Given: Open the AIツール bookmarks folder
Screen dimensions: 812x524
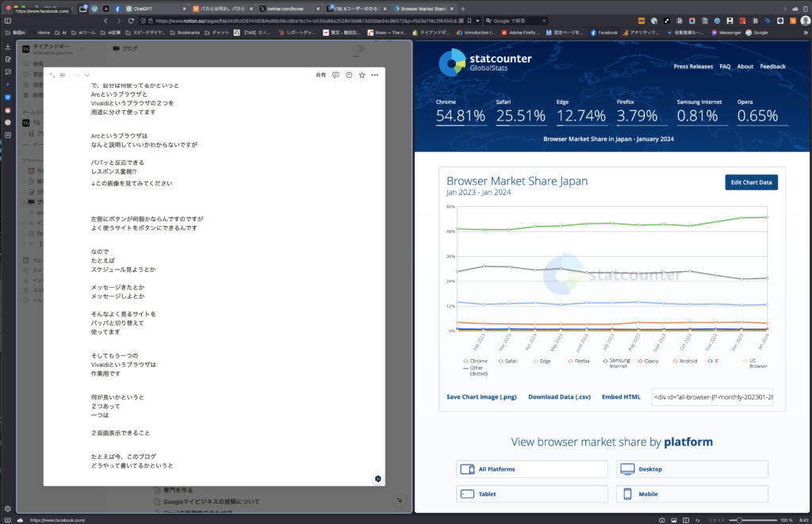Looking at the screenshot, I should (82, 33).
